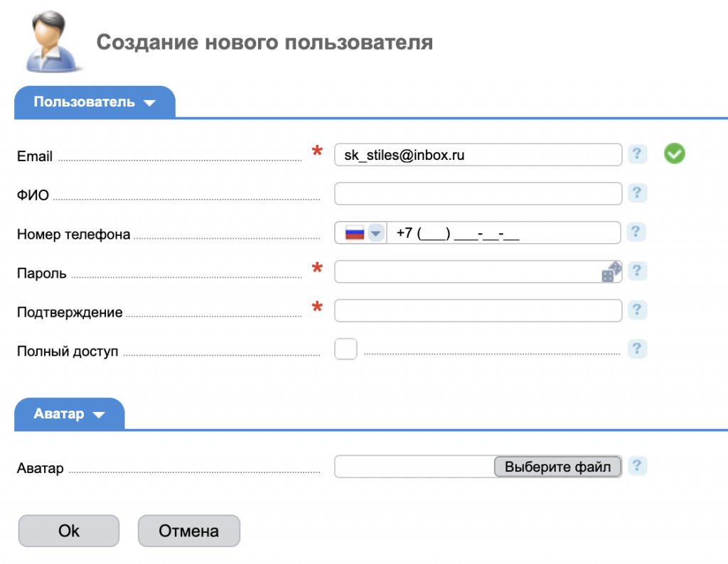This screenshot has height=564, width=728.
Task: Click the green email validation checkmark
Action: pyautogui.click(x=674, y=153)
